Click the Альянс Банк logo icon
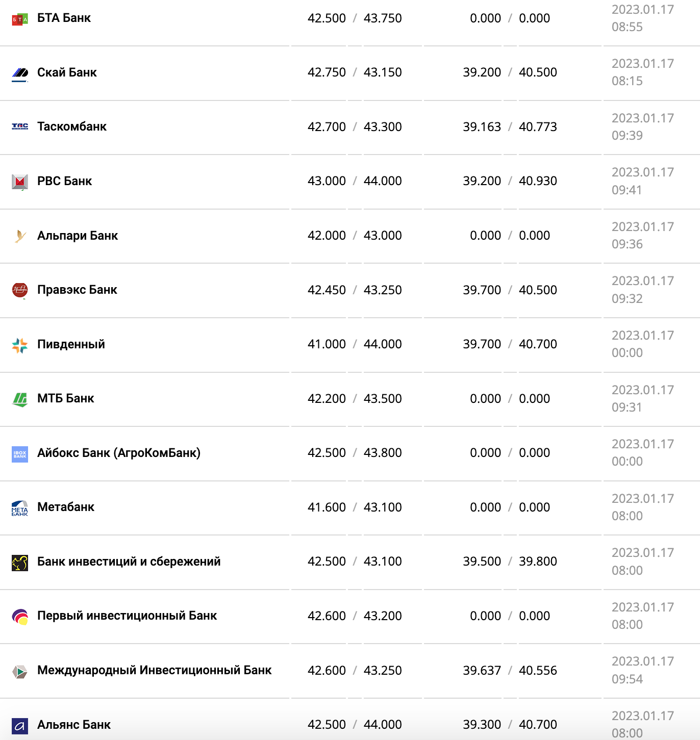 [19, 725]
